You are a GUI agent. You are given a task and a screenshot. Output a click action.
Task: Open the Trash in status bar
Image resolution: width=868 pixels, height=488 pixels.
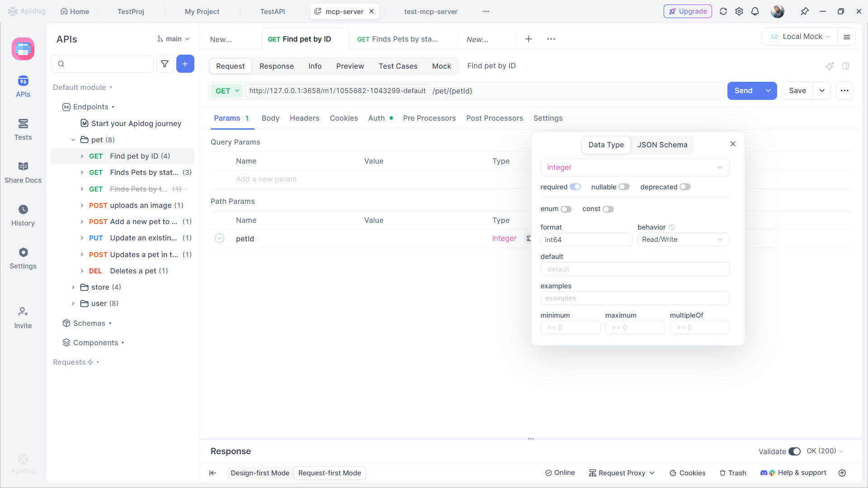coord(733,473)
